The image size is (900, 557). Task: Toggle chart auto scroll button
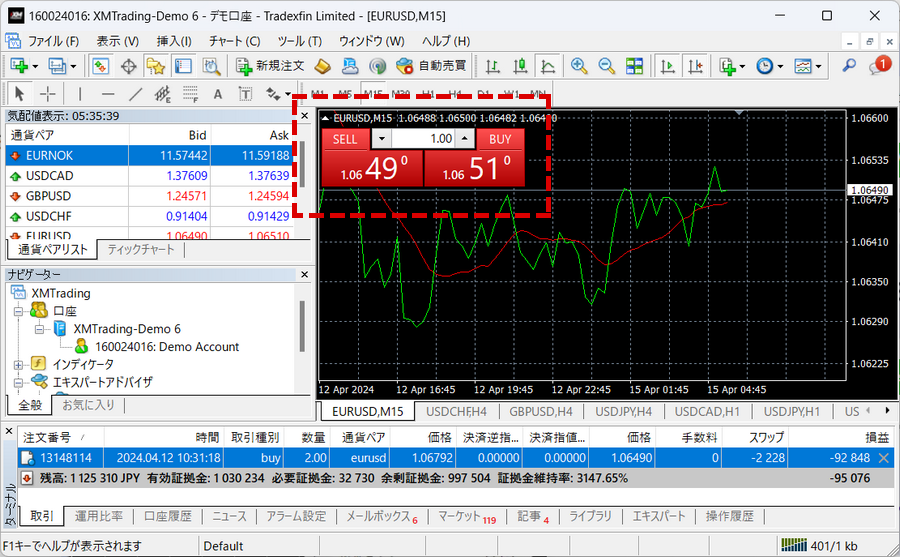coord(668,66)
